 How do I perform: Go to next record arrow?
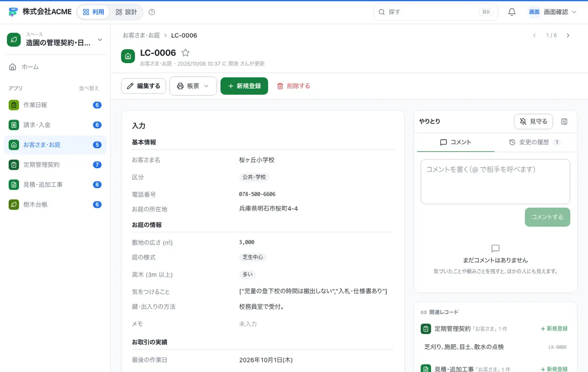tap(568, 35)
